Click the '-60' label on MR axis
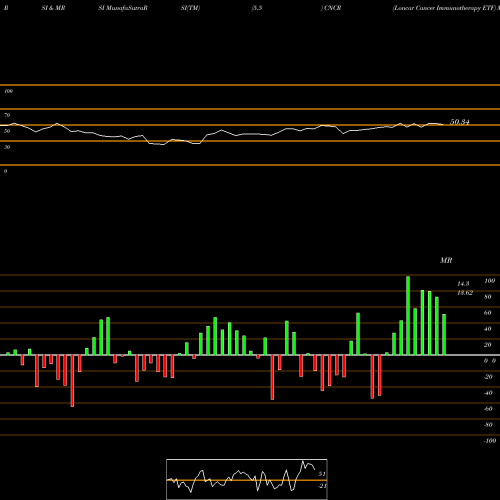The image size is (500, 500). [x=488, y=409]
